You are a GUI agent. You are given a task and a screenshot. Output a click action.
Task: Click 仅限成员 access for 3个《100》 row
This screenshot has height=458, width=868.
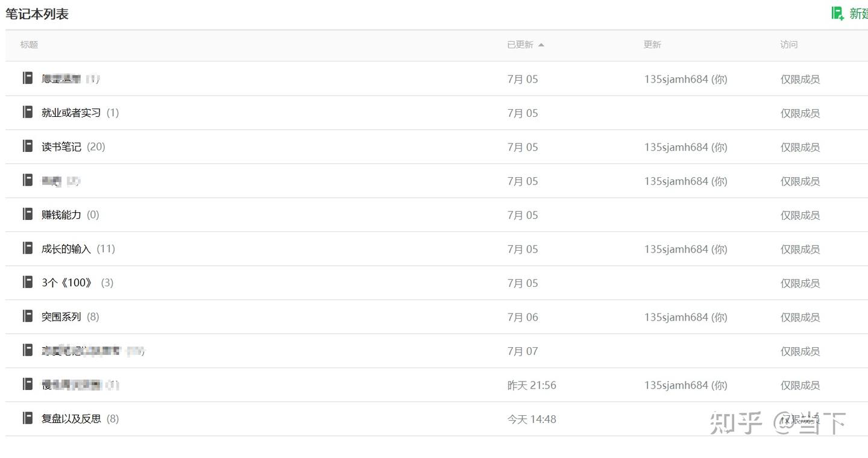click(800, 283)
